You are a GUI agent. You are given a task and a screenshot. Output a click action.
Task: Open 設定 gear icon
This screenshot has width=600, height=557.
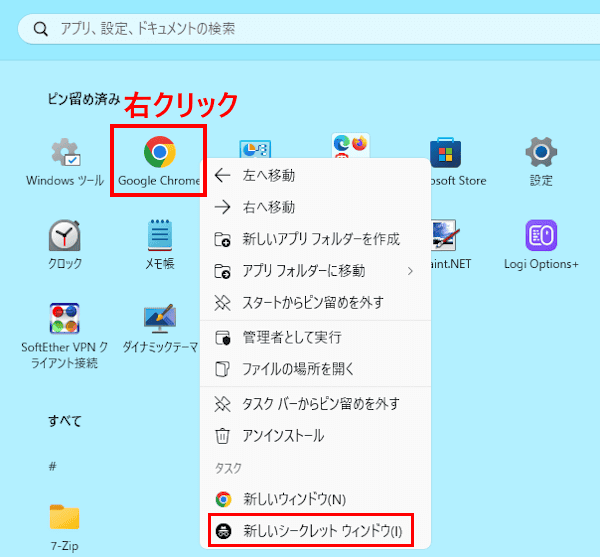click(x=541, y=162)
